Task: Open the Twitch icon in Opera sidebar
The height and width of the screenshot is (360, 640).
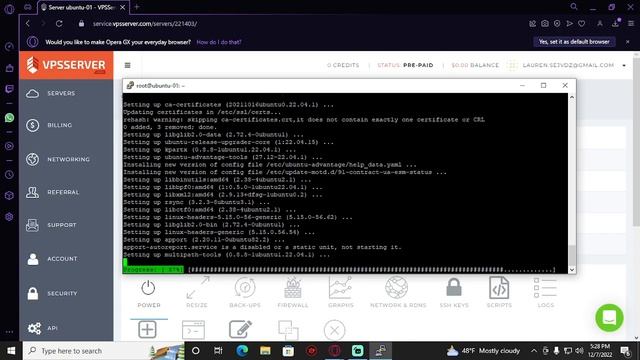Action: [x=9, y=89]
